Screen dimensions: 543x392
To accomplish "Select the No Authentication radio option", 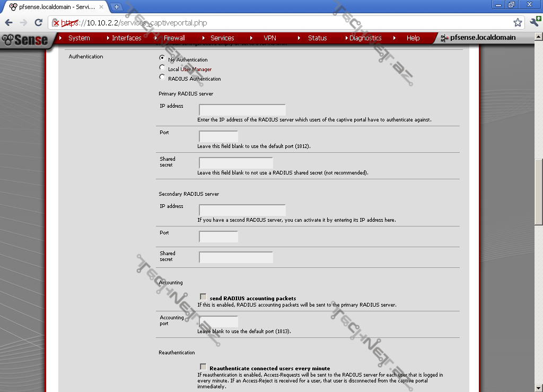I will coord(162,58).
